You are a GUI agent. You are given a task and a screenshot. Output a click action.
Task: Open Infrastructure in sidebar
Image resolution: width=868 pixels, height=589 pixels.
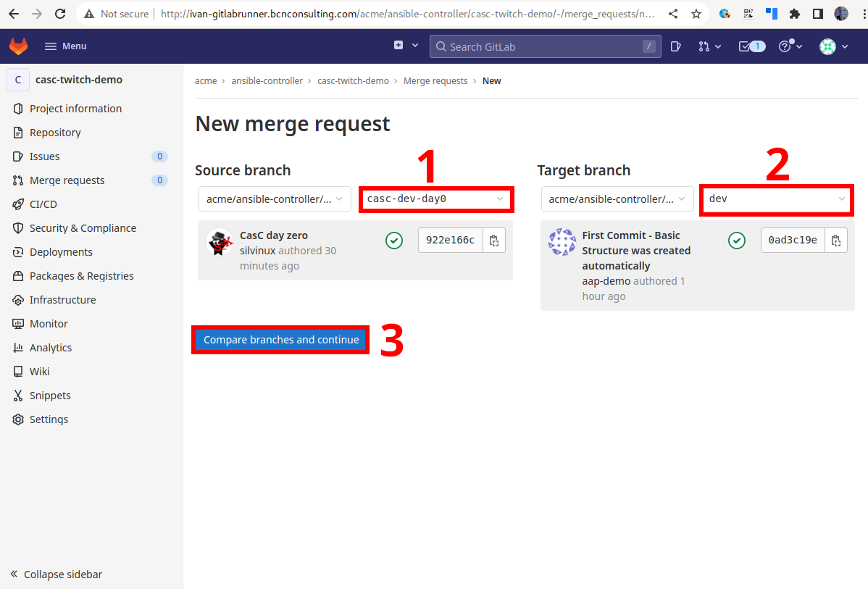coord(62,299)
